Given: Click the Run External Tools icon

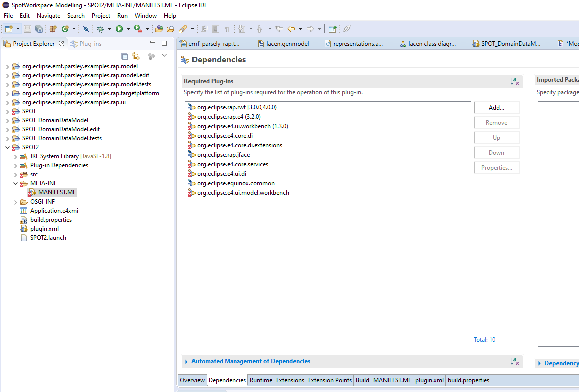Looking at the screenshot, I should (x=138, y=29).
